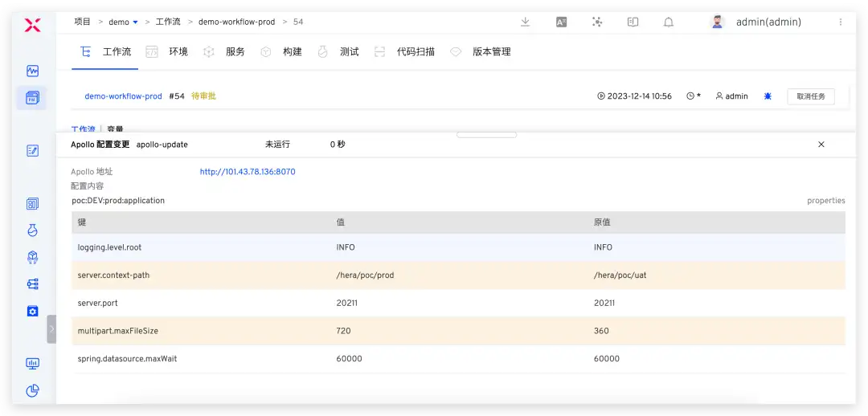
Task: Switch to the 测试 tab
Action: pyautogui.click(x=338, y=52)
